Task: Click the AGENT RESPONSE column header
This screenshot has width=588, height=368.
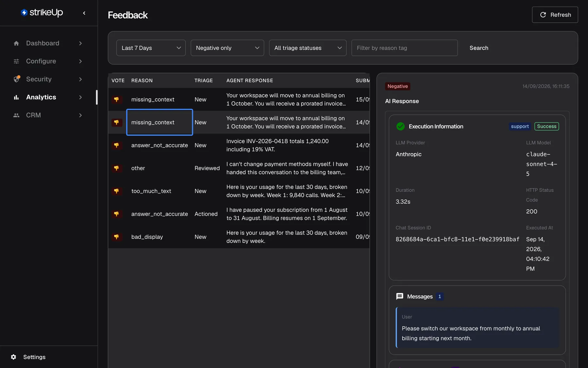Action: 250,80
